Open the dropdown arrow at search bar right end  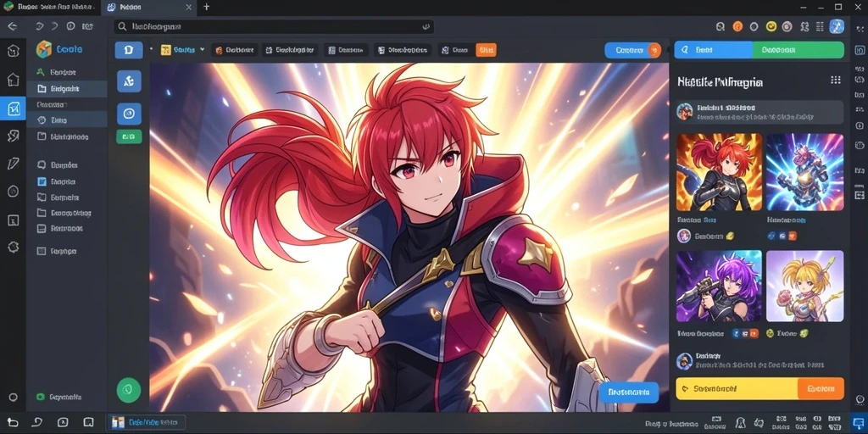(426, 26)
